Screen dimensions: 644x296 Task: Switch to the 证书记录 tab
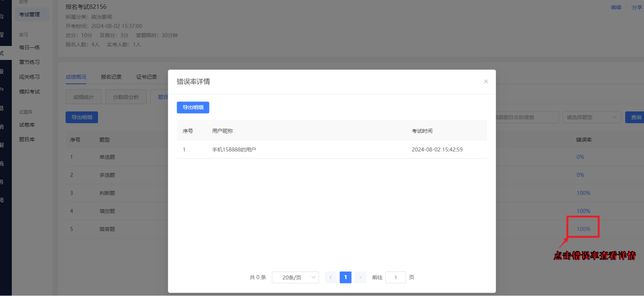[x=147, y=77]
